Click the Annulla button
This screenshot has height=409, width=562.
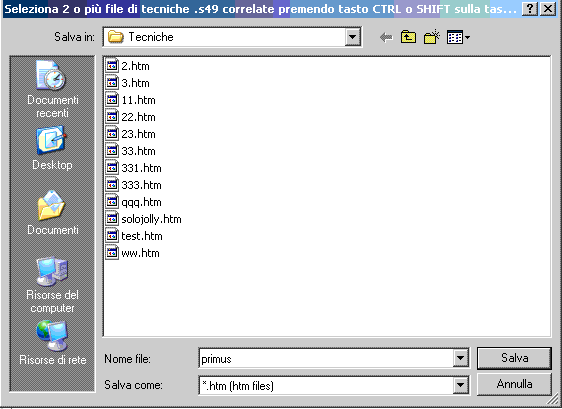point(514,384)
